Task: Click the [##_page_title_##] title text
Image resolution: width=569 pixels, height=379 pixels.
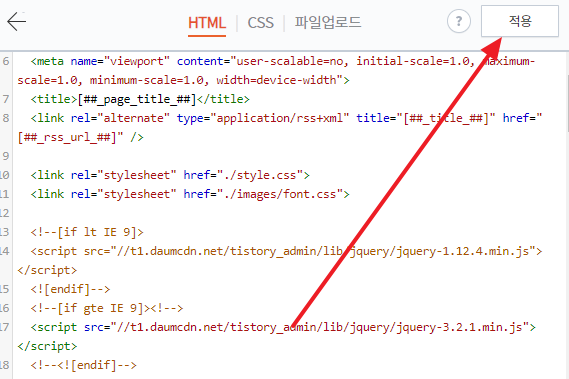Action: [x=137, y=99]
